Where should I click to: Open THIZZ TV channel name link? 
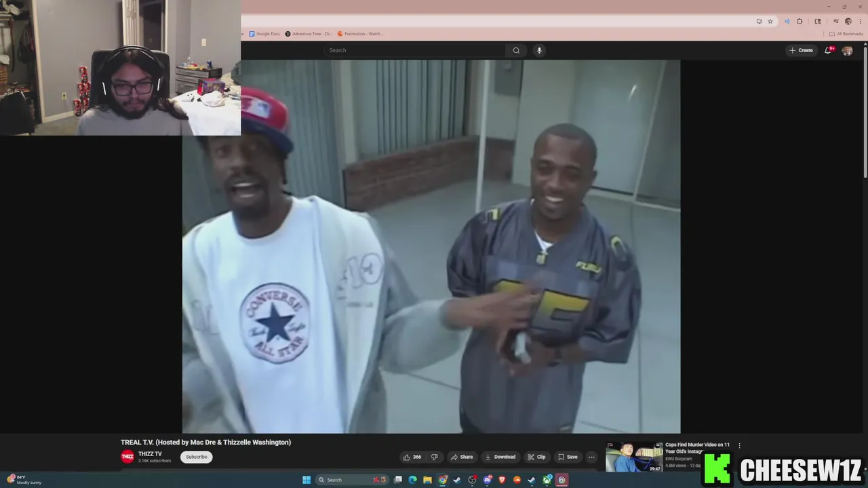(x=150, y=454)
